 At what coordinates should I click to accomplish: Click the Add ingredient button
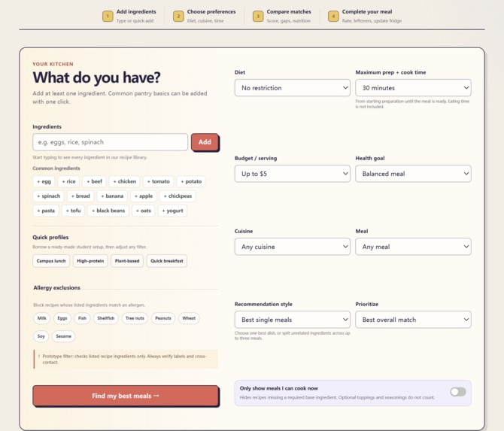point(205,142)
